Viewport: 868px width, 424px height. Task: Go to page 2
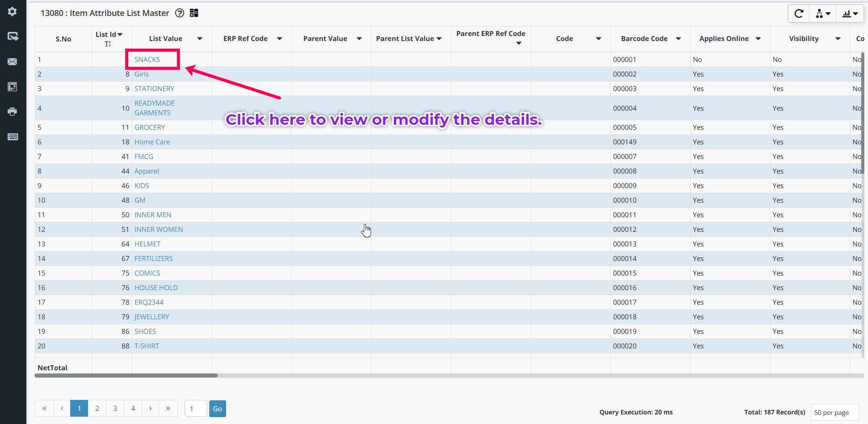click(97, 409)
